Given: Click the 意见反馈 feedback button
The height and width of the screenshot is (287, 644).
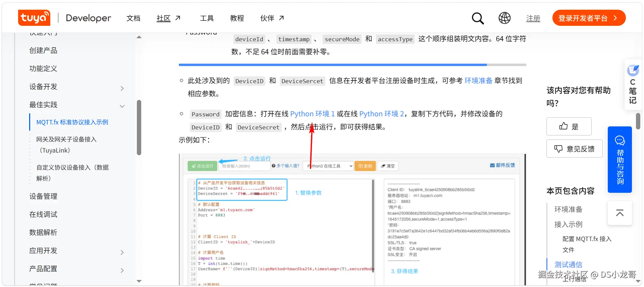Looking at the screenshot, I should 575,149.
